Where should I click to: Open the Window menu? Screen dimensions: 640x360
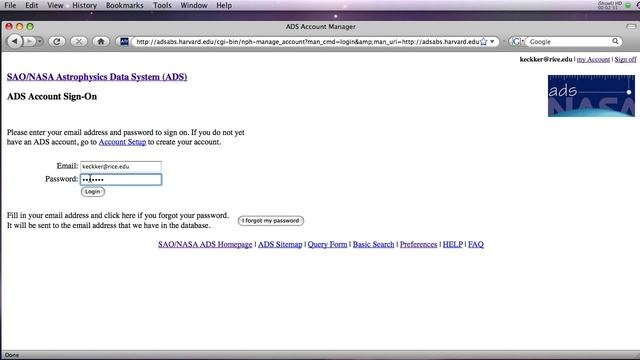pos(194,5)
